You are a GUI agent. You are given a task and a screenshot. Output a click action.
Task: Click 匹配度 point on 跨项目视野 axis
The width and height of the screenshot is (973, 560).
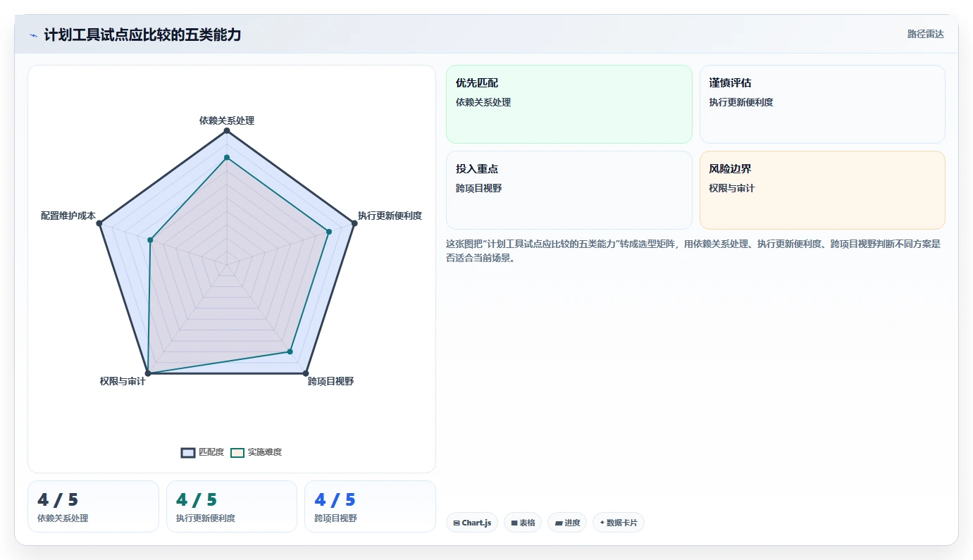pos(306,373)
